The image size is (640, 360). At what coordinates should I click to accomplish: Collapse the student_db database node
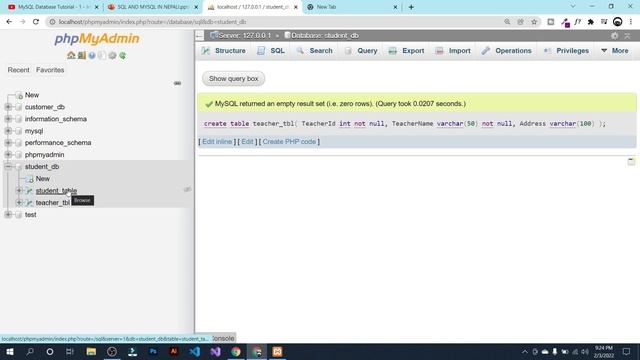click(x=8, y=167)
